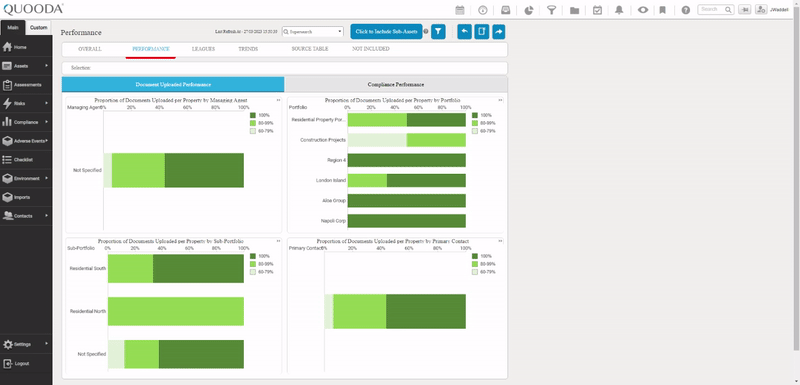Image resolution: width=800 pixels, height=385 pixels.
Task: Open options dots on Primary Contact chart
Action: point(501,241)
